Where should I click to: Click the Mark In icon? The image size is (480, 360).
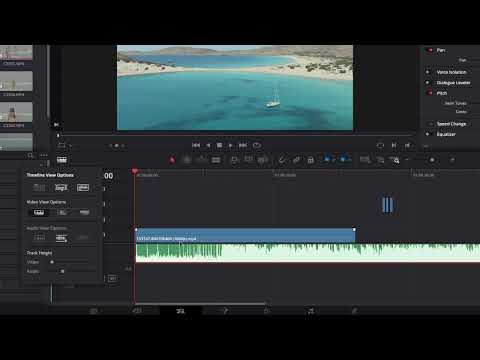pyautogui.click(x=394, y=145)
